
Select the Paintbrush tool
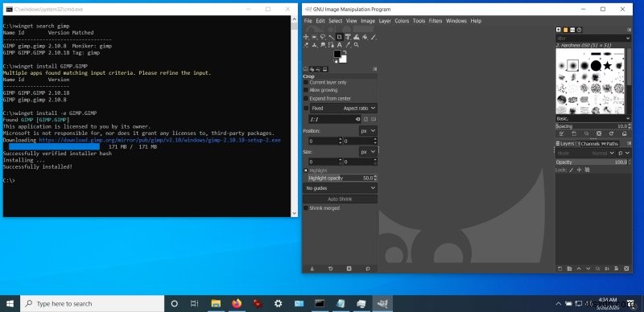click(x=374, y=37)
